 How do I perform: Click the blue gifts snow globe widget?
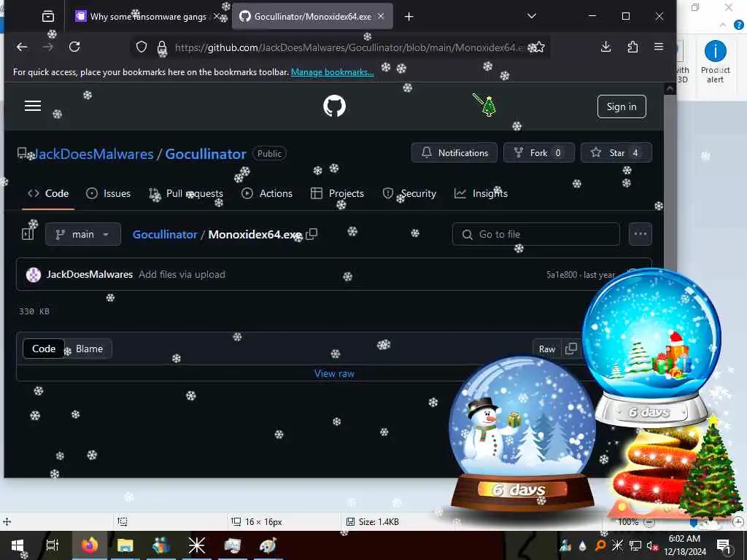pyautogui.click(x=651, y=348)
